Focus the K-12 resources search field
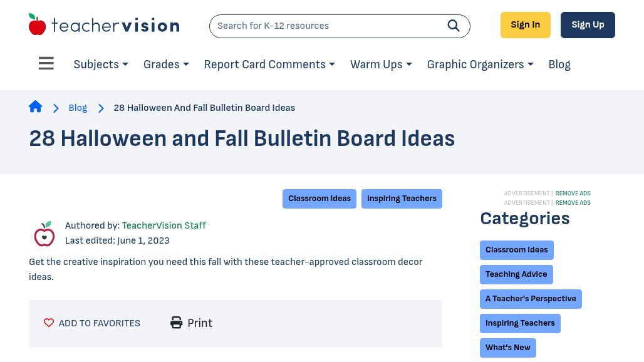 [x=328, y=26]
